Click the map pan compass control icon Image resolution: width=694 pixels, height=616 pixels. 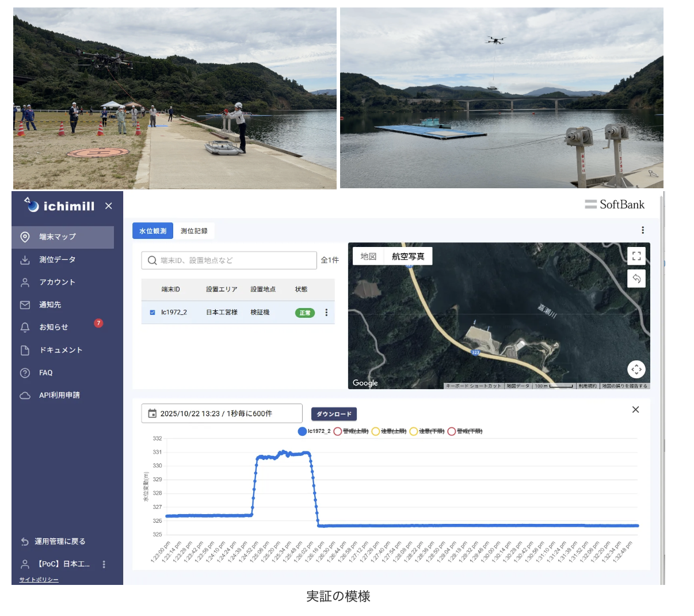point(636,369)
